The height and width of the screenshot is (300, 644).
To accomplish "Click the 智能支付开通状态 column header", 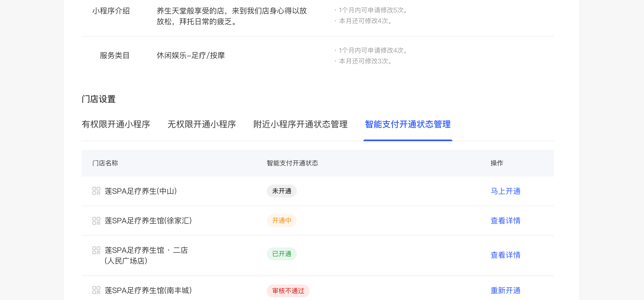I will 292,163.
